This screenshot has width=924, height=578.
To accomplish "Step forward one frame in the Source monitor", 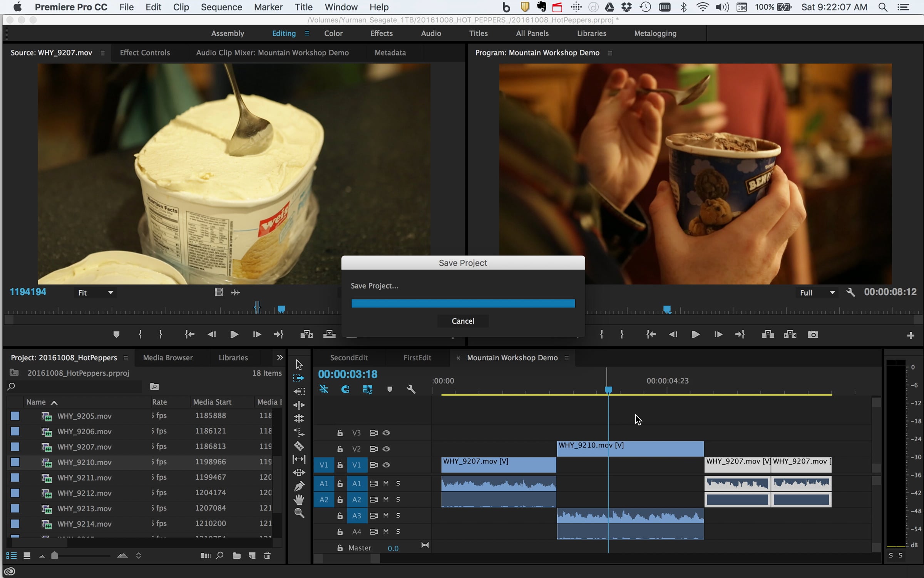I will point(256,334).
